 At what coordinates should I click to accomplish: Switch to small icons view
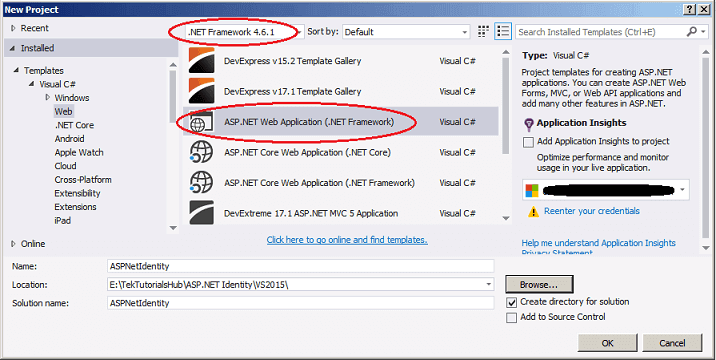click(483, 32)
